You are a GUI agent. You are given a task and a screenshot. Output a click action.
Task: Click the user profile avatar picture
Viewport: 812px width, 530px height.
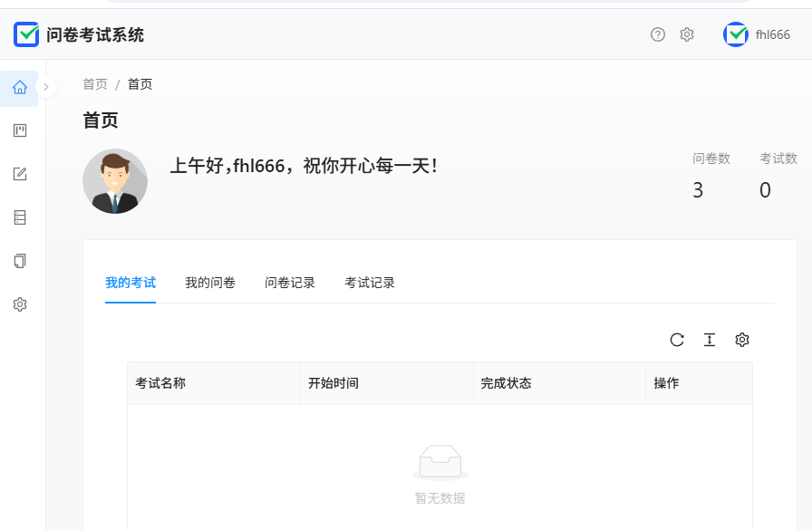pyautogui.click(x=115, y=181)
